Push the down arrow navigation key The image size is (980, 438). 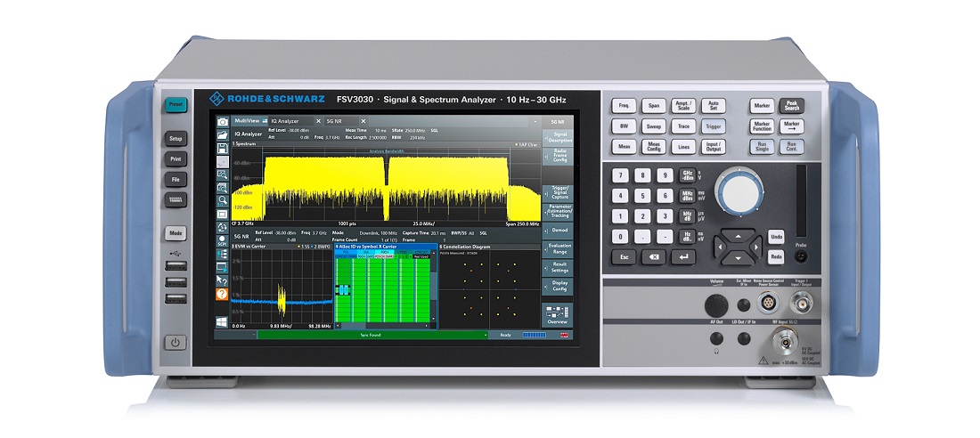click(x=739, y=257)
